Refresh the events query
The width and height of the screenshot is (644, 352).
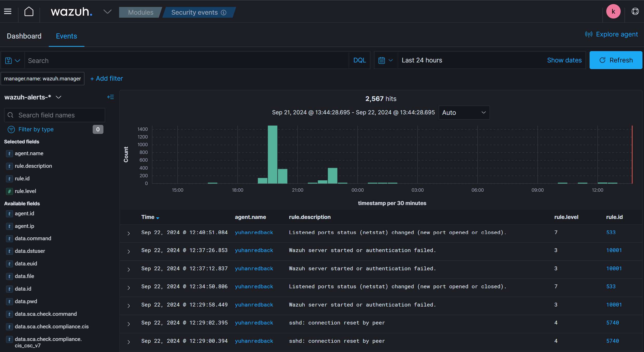tap(616, 60)
